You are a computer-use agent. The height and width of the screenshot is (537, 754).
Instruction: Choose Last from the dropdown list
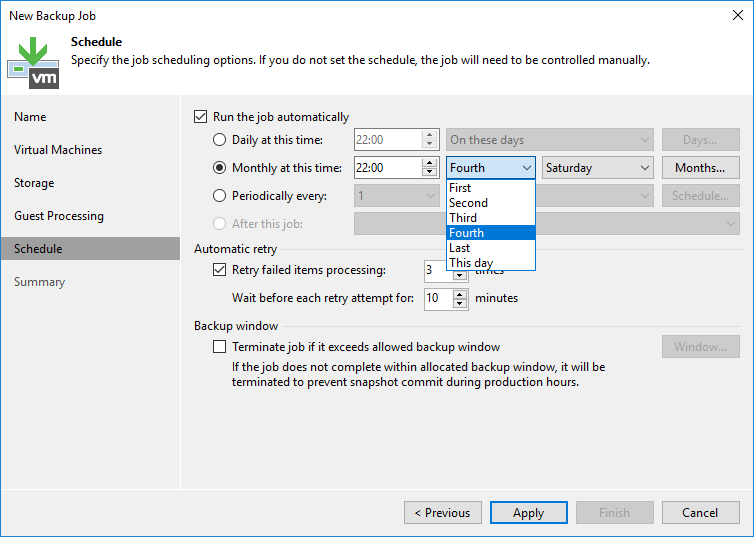pos(460,248)
